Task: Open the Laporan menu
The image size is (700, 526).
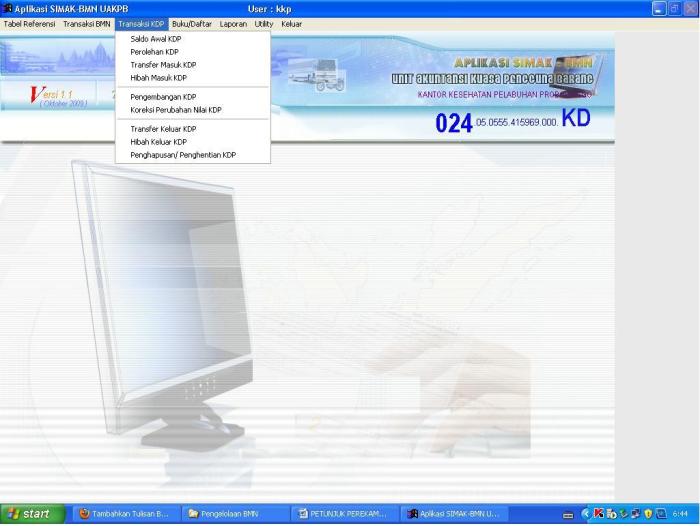Action: coord(233,24)
